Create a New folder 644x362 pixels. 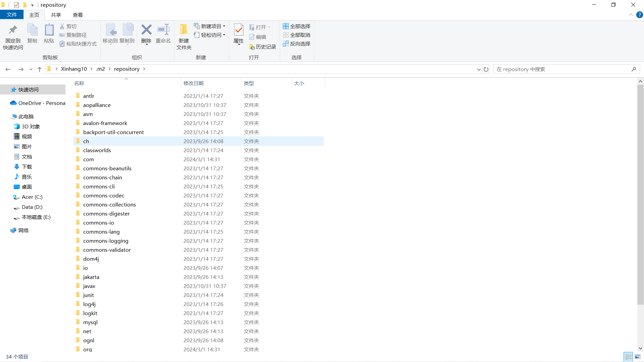[x=184, y=37]
